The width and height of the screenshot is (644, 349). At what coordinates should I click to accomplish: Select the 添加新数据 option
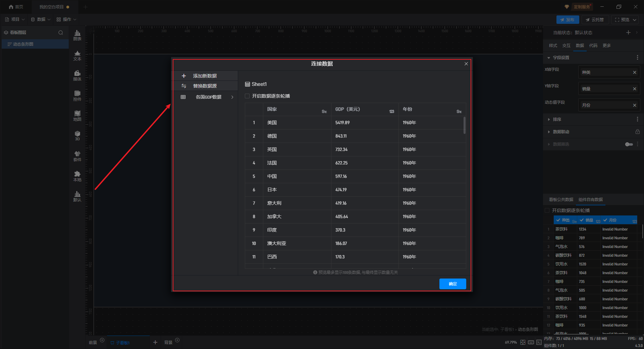coord(205,76)
